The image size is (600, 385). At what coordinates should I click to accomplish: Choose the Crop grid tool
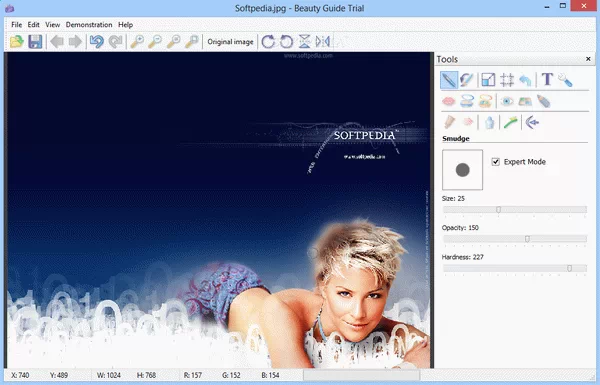(507, 80)
